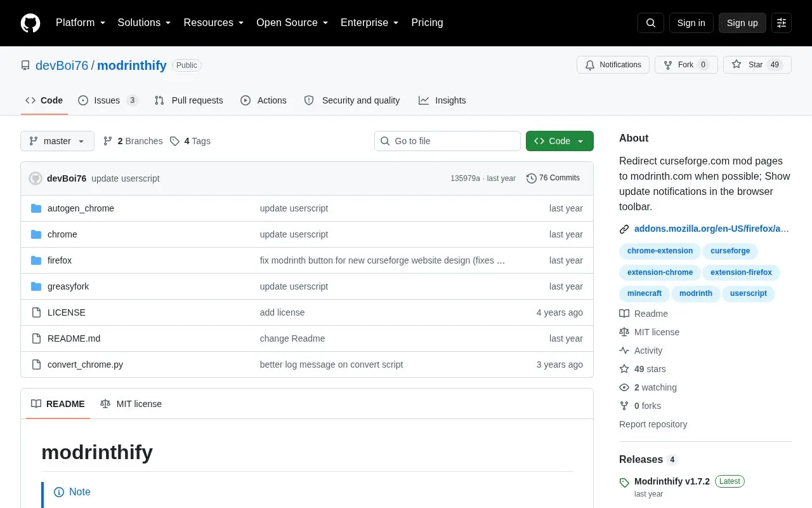Expand the Platform menu

pos(81,23)
